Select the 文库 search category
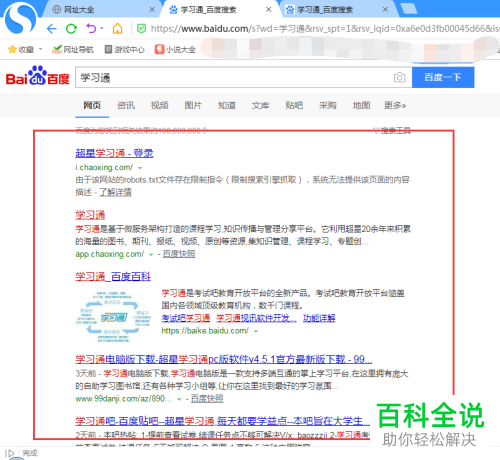 tap(261, 106)
